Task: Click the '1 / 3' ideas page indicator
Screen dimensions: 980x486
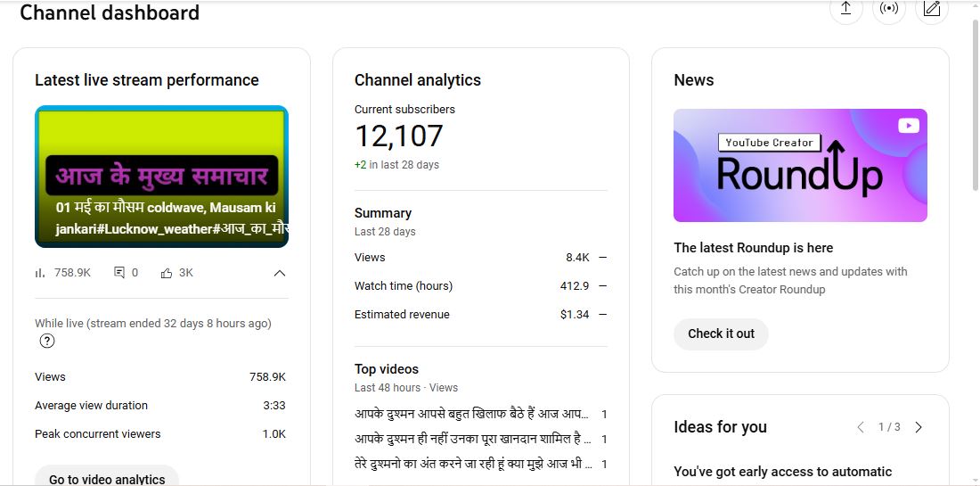Action: click(x=889, y=427)
